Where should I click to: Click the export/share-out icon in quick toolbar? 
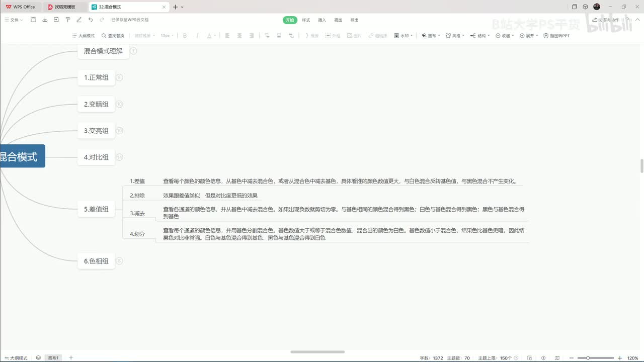pyautogui.click(x=56, y=20)
